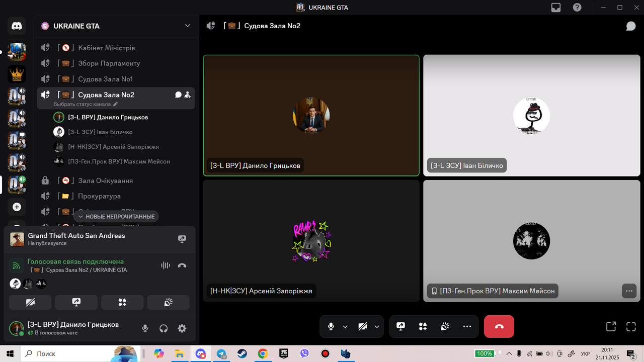Click the Поиск taskbar search box
The width and height of the screenshot is (644, 362).
(79, 353)
